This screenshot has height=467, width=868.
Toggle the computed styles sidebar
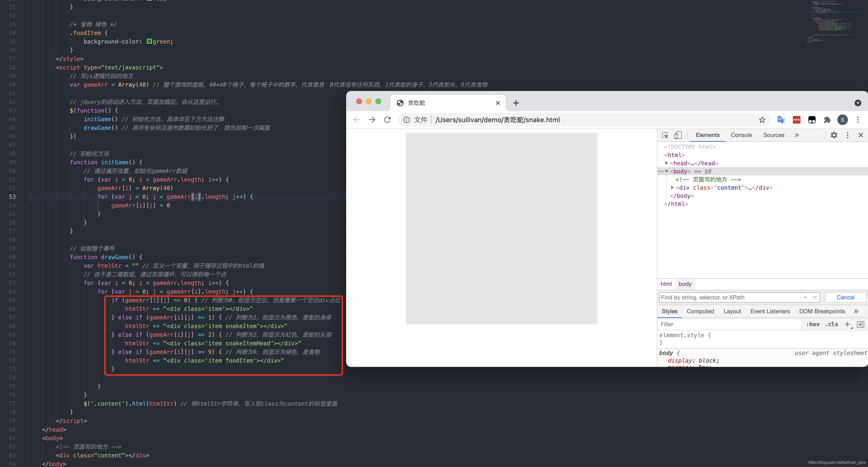pos(860,324)
